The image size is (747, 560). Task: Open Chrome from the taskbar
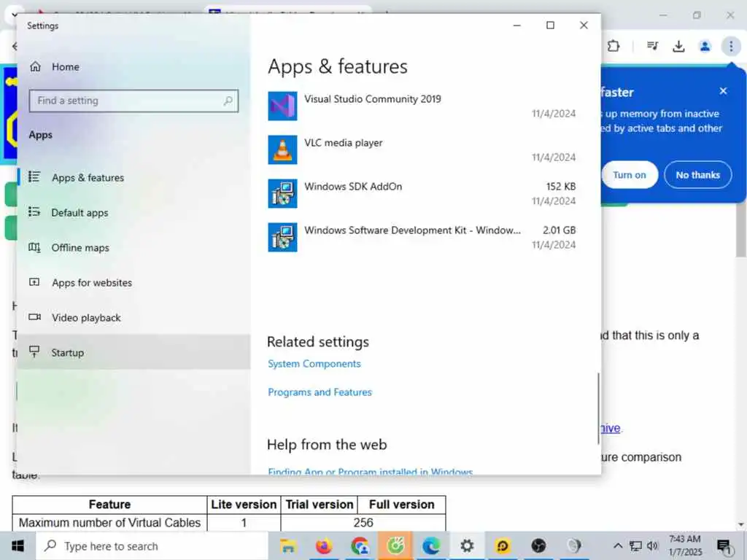(x=360, y=545)
